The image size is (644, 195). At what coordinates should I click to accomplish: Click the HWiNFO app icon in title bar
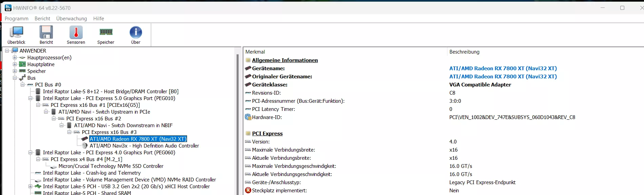click(x=8, y=7)
